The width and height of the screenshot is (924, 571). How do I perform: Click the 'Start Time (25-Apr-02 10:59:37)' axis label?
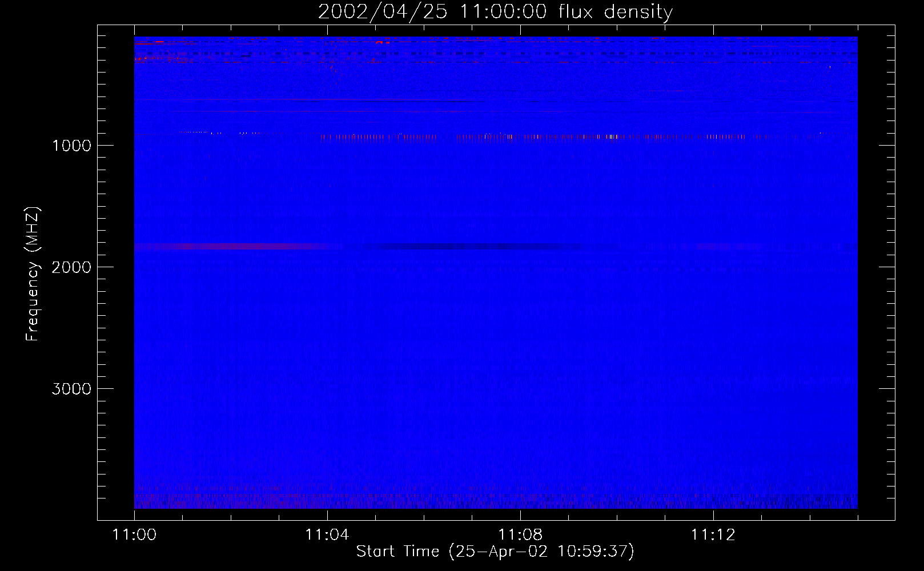(x=495, y=551)
